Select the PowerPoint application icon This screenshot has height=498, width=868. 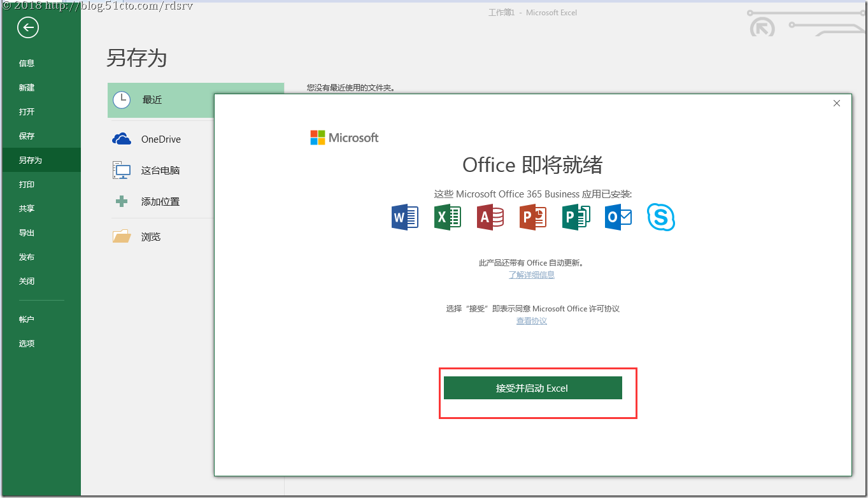pyautogui.click(x=533, y=218)
